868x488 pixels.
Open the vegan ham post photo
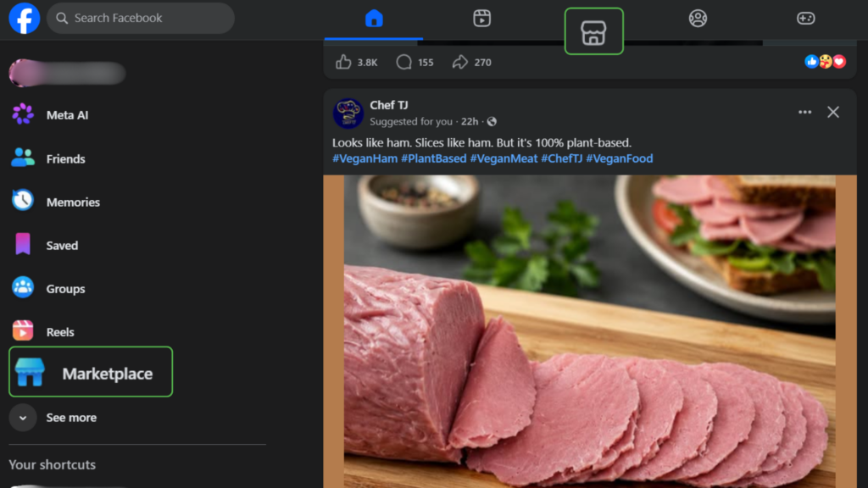click(x=590, y=331)
